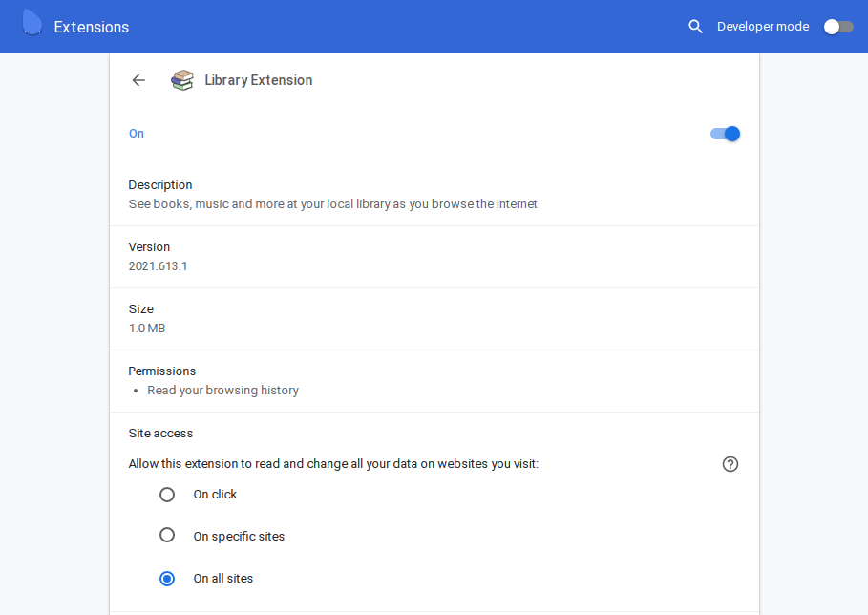Click the Library Extension books icon

coord(182,80)
